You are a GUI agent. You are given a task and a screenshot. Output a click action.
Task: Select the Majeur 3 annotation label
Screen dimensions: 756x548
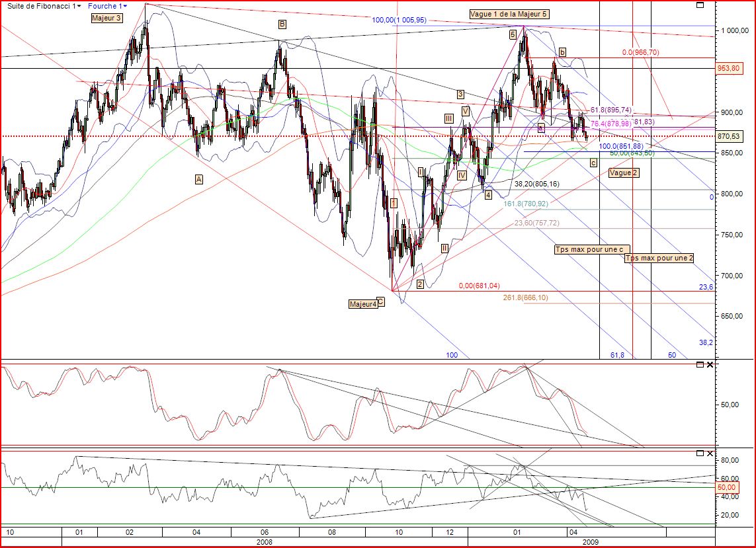pos(107,19)
